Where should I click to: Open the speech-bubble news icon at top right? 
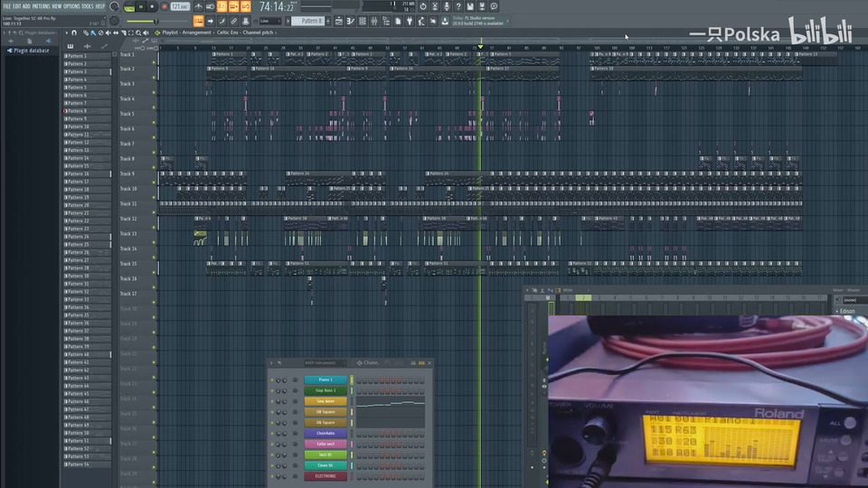pos(494,6)
